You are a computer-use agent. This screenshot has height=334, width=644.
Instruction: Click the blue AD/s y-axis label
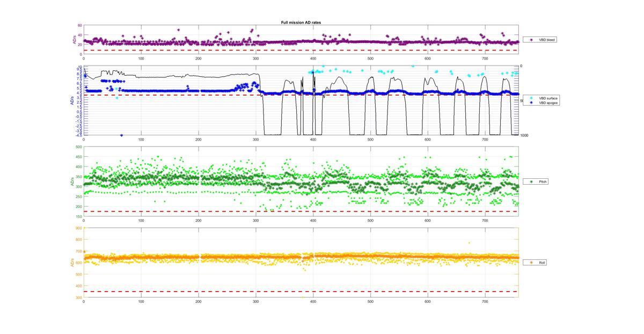click(x=72, y=100)
